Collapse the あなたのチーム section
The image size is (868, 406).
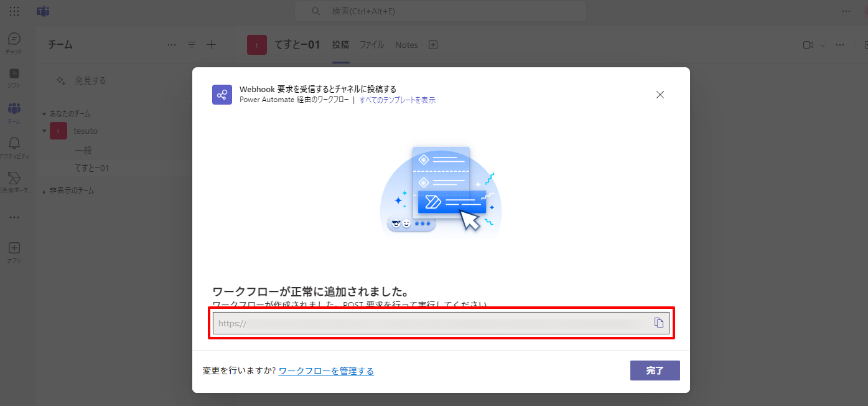44,114
